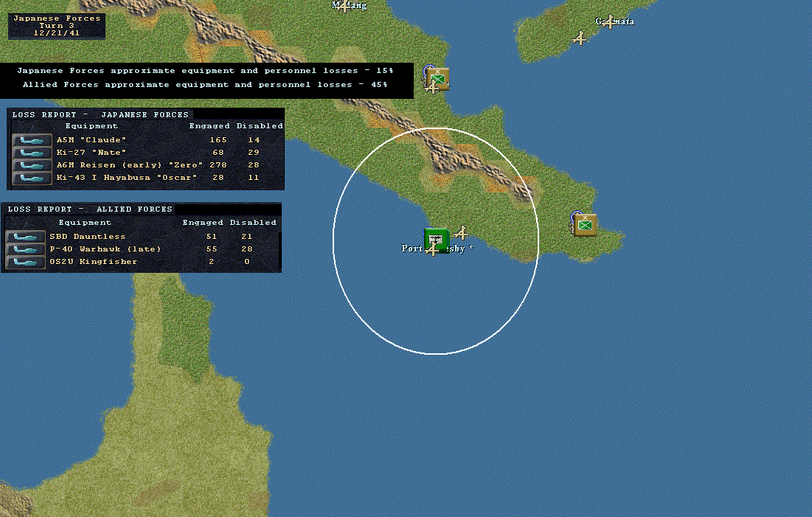The width and height of the screenshot is (812, 517).
Task: Click the Engaged header in Allied loss report
Action: (x=203, y=222)
